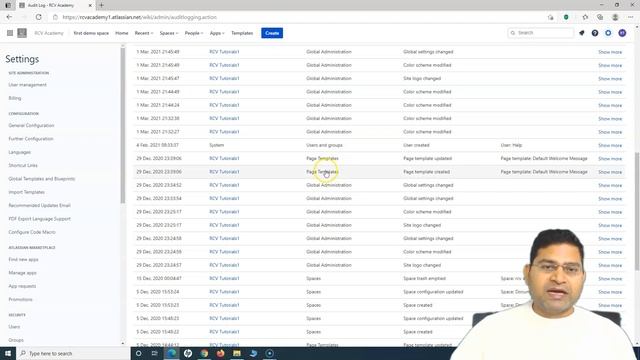Go to Home in the top navigation
The width and height of the screenshot is (640, 360).
tap(122, 33)
